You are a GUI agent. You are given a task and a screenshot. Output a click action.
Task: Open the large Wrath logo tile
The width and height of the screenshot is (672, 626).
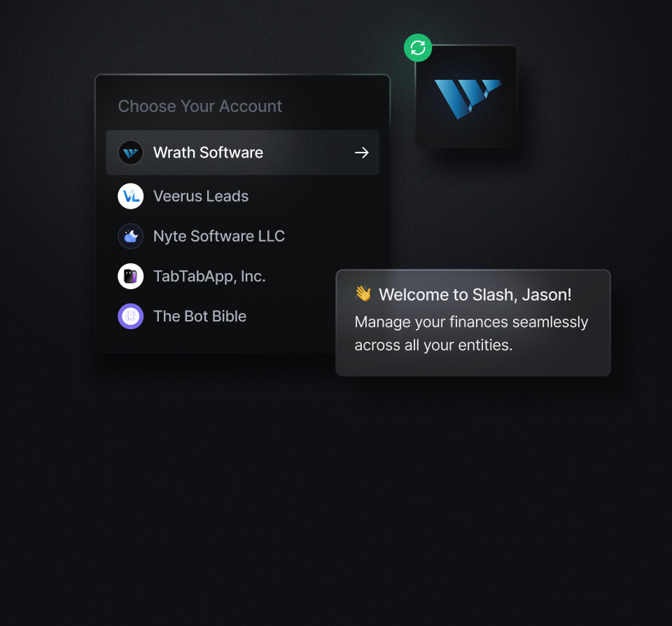pos(467,98)
